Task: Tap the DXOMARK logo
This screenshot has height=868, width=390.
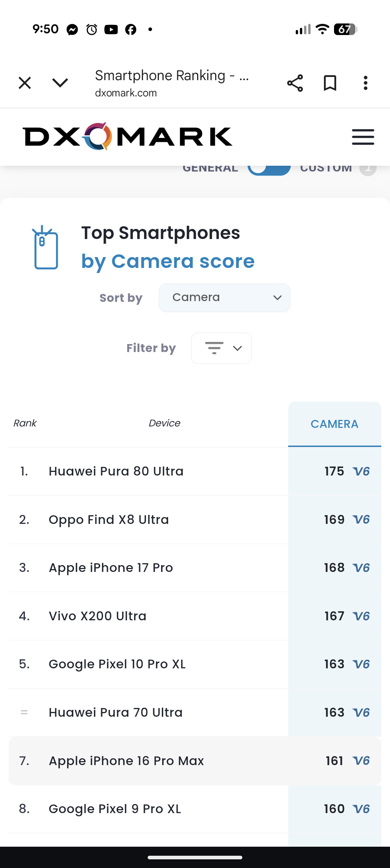Action: click(127, 136)
